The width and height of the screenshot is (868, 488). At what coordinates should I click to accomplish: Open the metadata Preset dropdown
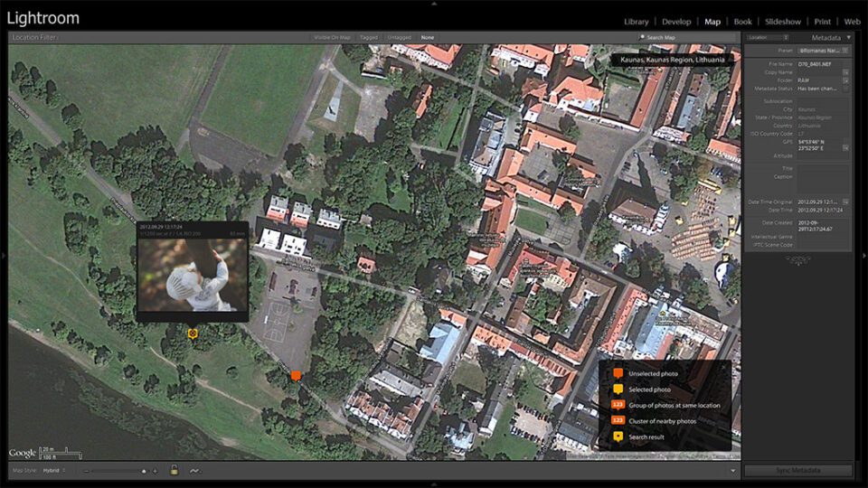[823, 51]
